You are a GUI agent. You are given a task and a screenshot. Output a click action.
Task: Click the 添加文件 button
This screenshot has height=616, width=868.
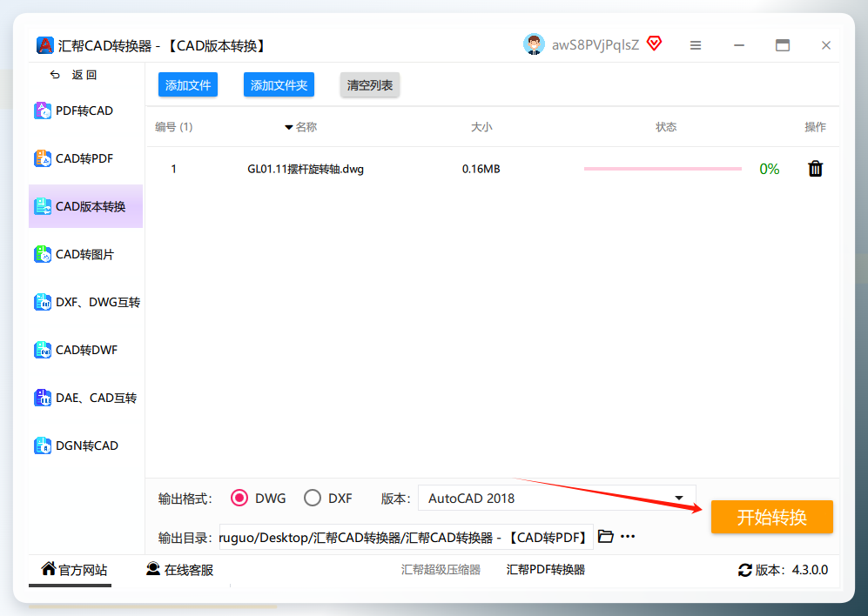[188, 85]
